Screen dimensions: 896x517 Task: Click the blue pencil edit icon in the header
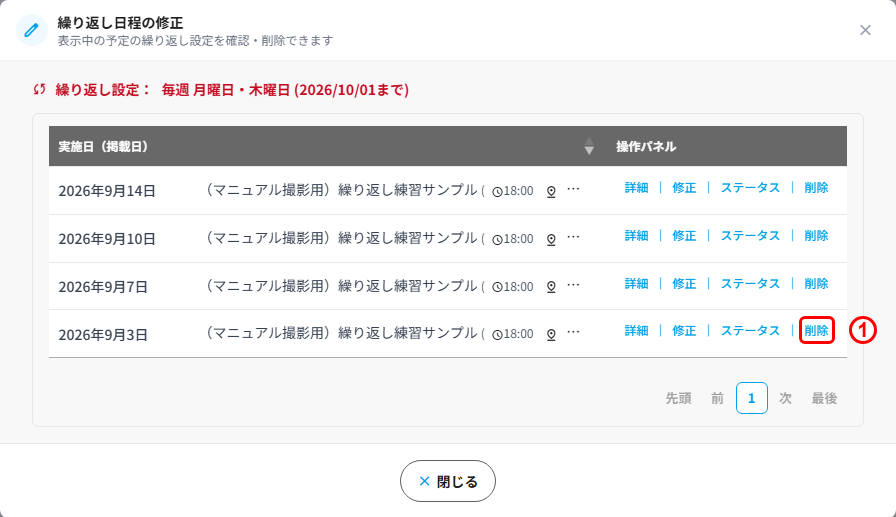[31, 30]
